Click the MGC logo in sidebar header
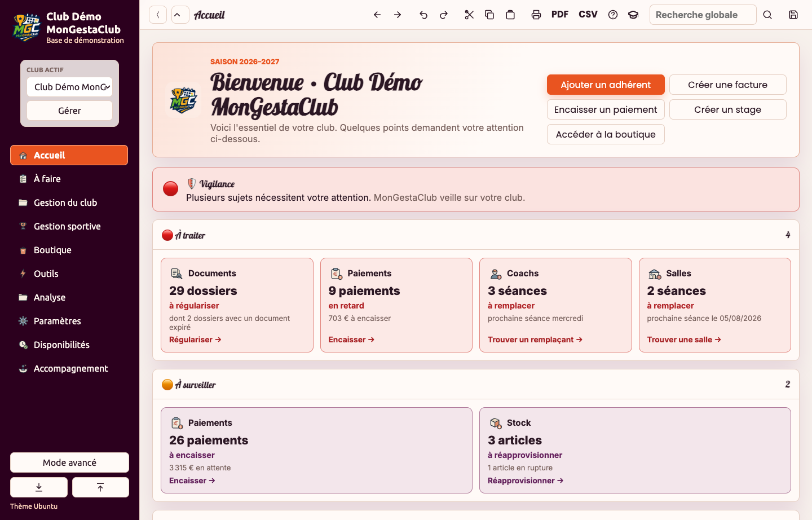 click(27, 27)
